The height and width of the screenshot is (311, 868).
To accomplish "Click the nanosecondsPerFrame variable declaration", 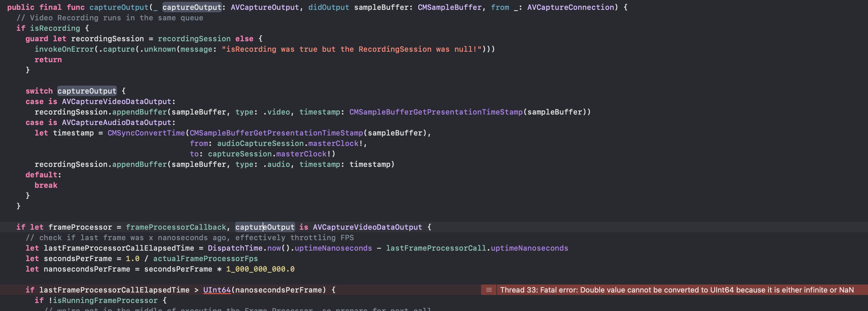I will click(x=87, y=269).
